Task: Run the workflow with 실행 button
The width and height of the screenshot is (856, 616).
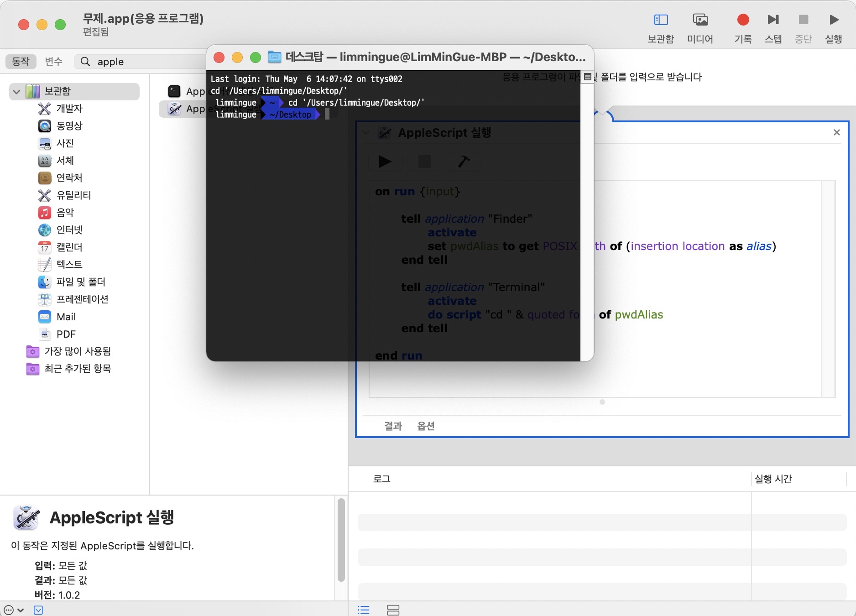Action: [x=834, y=28]
